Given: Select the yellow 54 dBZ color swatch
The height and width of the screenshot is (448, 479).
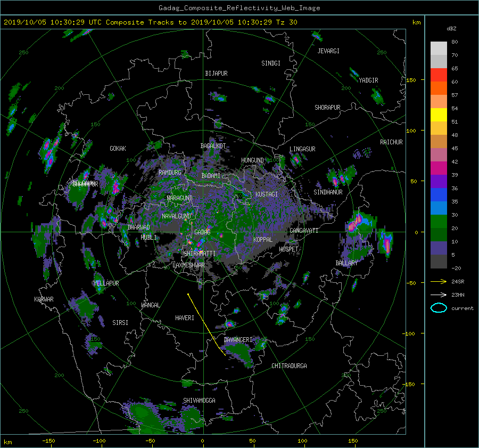Looking at the screenshot, I should tap(439, 115).
